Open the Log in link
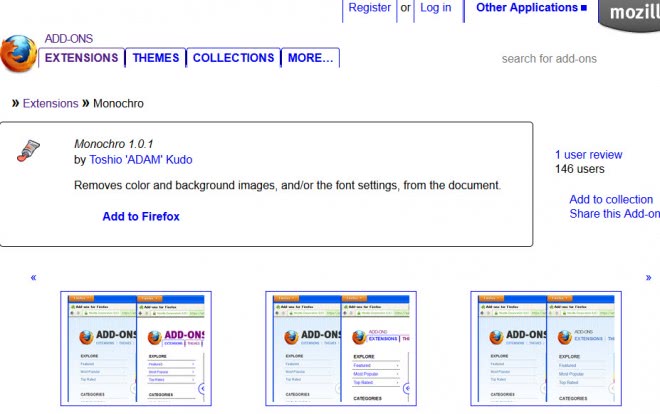 click(436, 8)
